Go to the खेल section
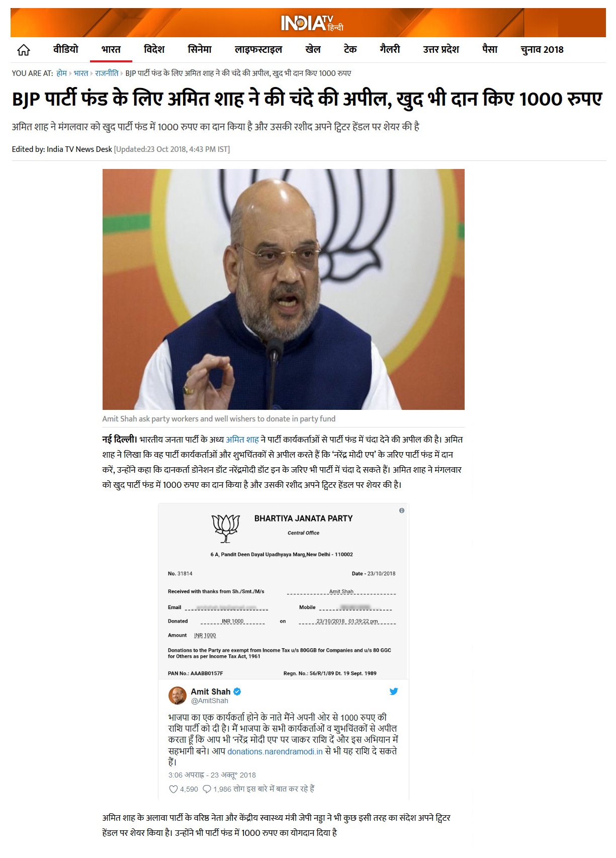This screenshot has width=616, height=858. coord(313,49)
